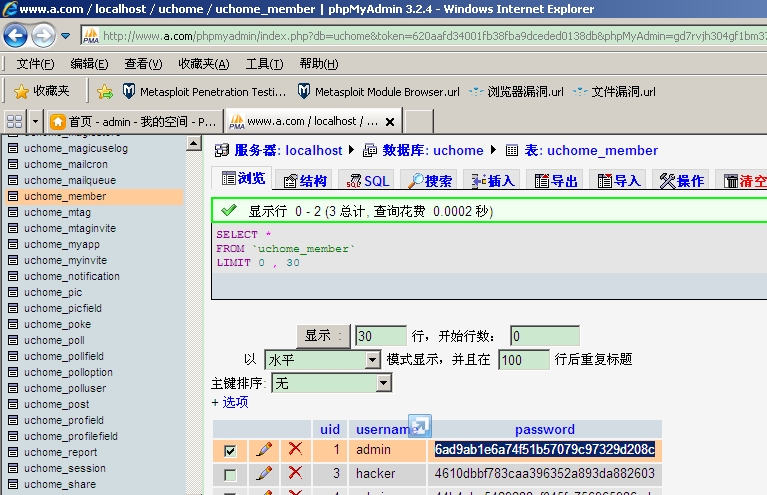This screenshot has width=767, height=495.
Task: Click the Favorites star icon
Action: pos(21,91)
